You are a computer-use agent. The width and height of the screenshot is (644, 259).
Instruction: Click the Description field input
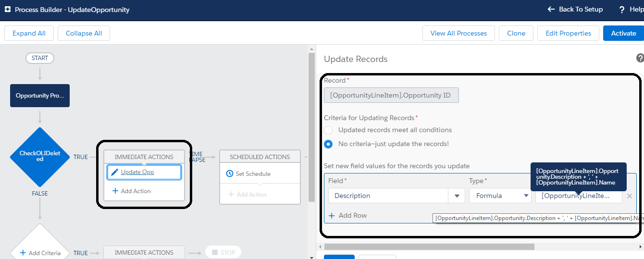tap(388, 196)
